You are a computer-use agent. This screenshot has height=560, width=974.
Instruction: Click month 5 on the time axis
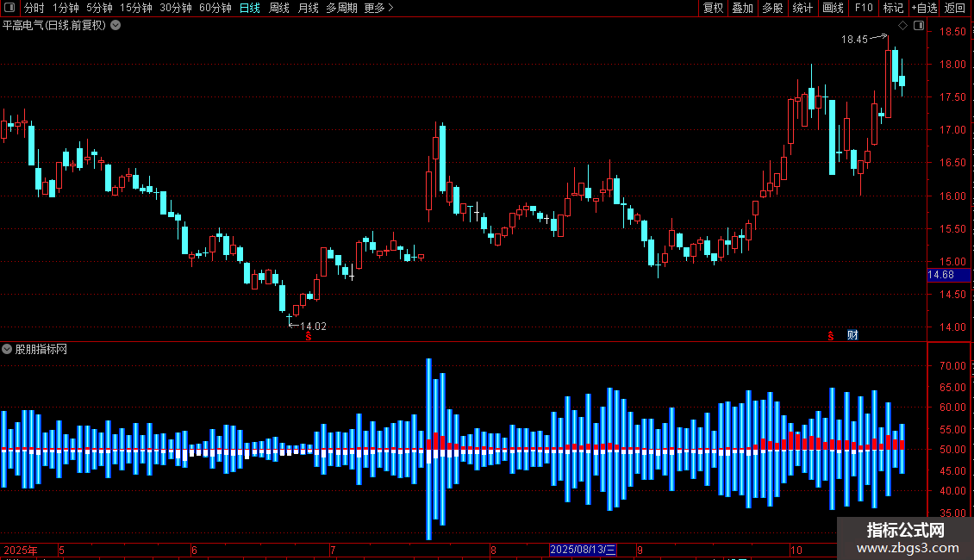tap(61, 550)
